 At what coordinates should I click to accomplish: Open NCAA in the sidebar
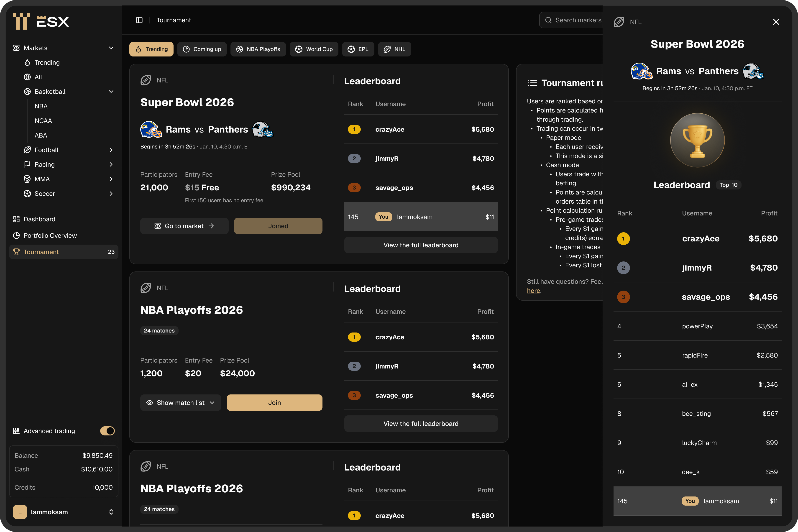(43, 121)
